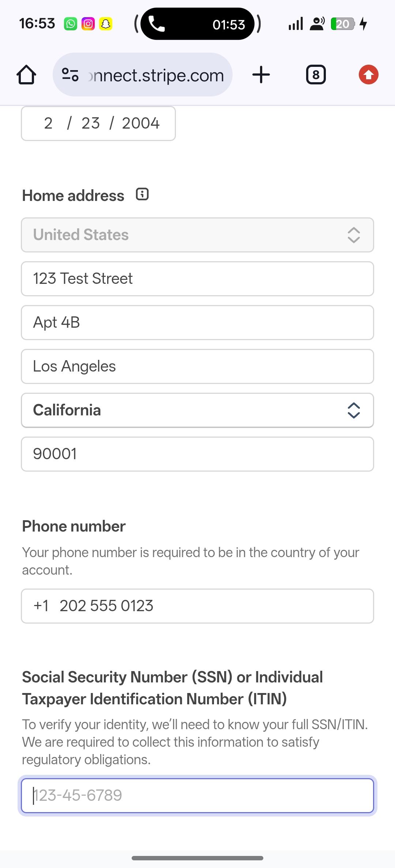
Task: Edit the Apt 4B address field
Action: [197, 323]
